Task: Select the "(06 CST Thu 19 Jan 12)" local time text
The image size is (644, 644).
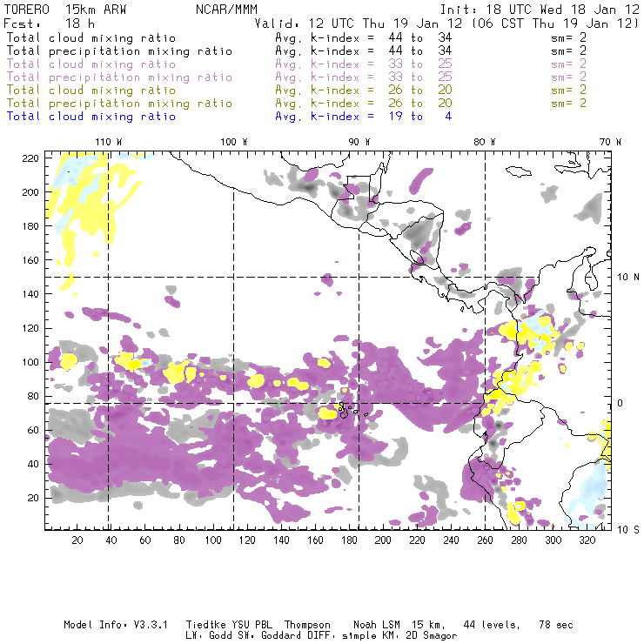Action: pos(555,23)
